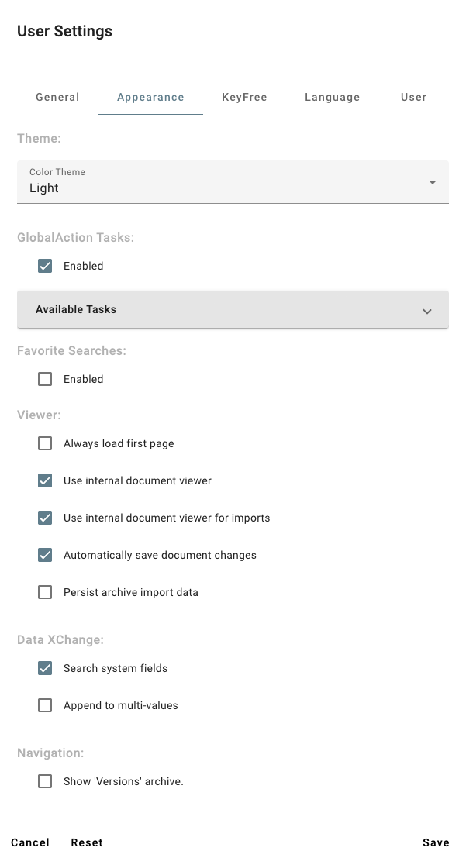
Task: Turn off 'Automatically save document changes'
Action: coord(45,555)
